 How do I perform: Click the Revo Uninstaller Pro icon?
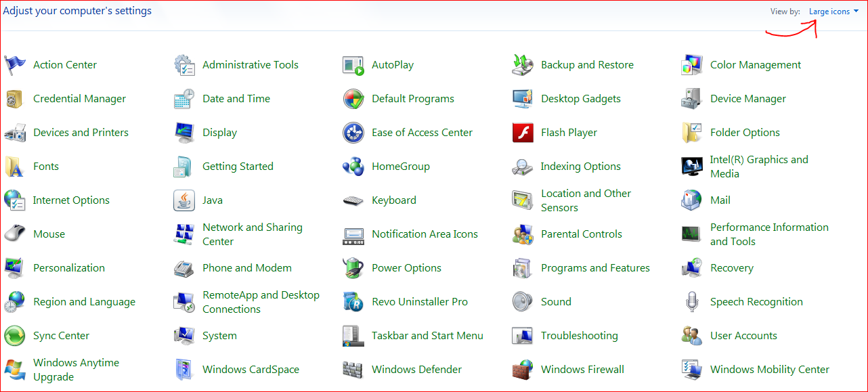(353, 301)
